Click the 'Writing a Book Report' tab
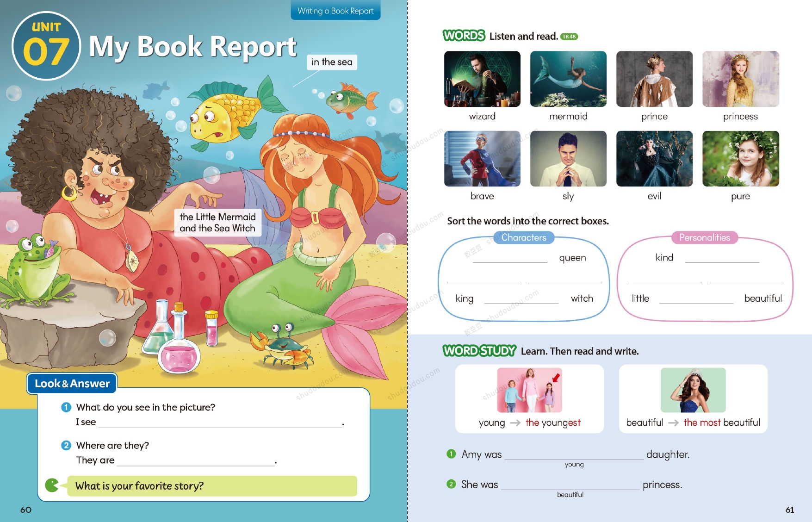812x522 pixels. [335, 11]
